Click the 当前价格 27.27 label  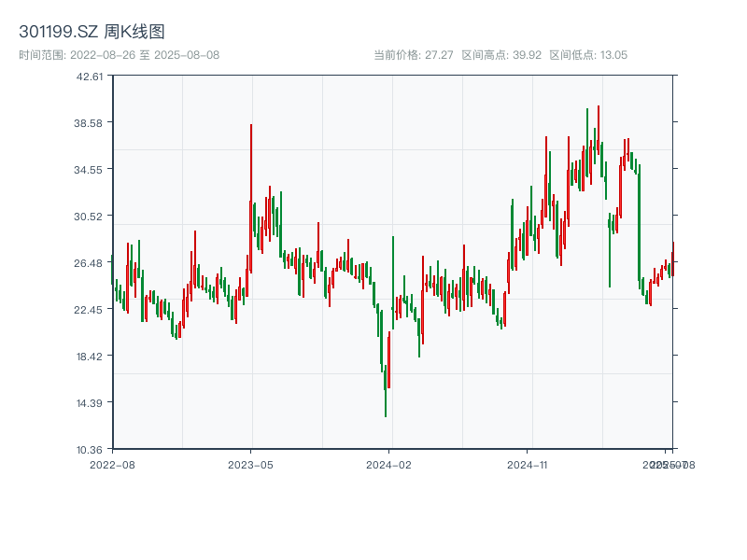click(x=413, y=55)
